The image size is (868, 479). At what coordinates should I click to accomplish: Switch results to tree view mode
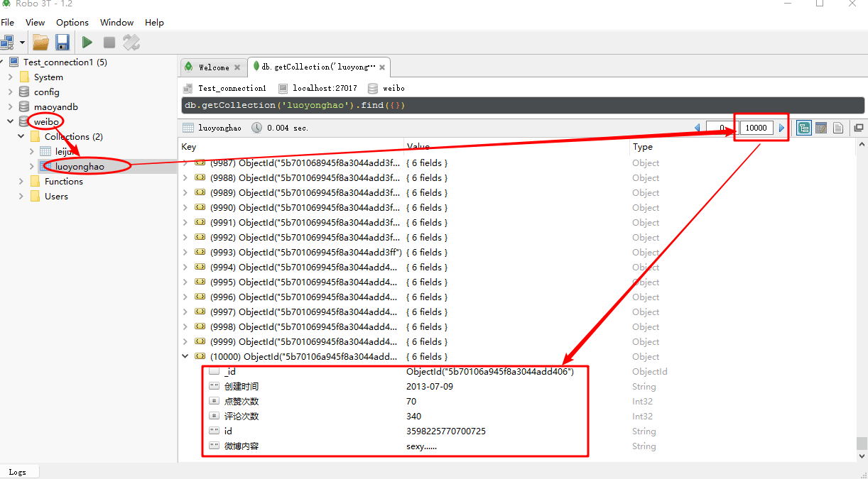tap(804, 128)
